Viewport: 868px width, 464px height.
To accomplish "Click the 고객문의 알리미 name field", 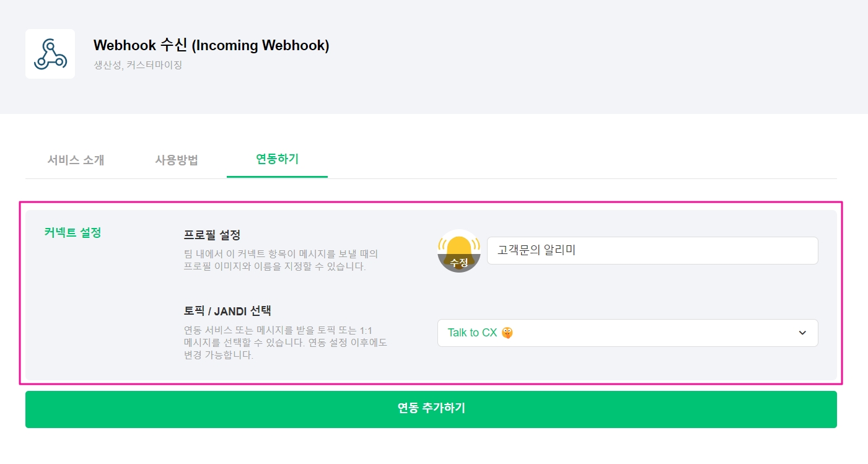I will pyautogui.click(x=652, y=250).
